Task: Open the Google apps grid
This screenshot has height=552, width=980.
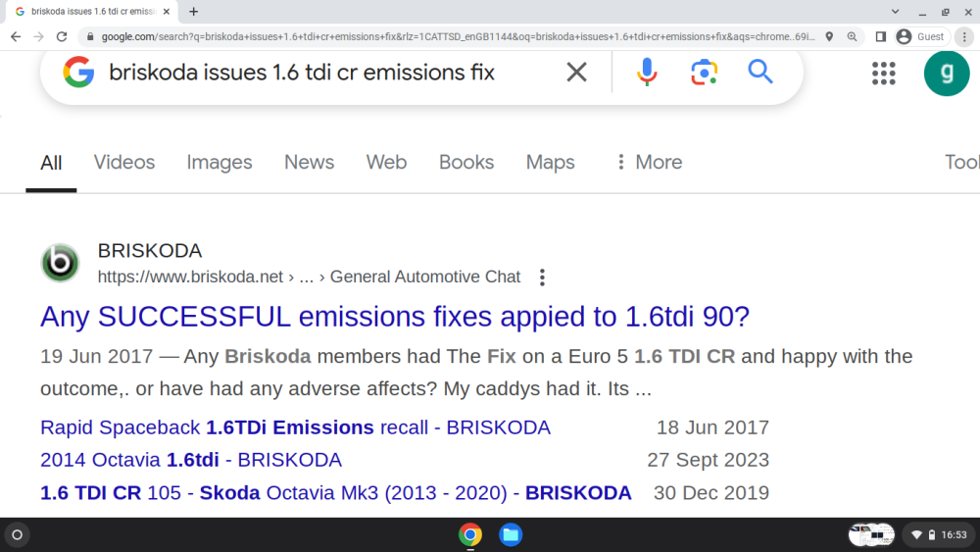Action: coord(883,74)
